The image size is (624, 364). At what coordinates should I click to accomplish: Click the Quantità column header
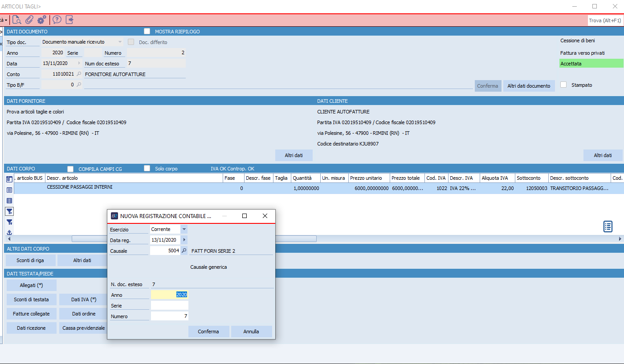tap(306, 178)
